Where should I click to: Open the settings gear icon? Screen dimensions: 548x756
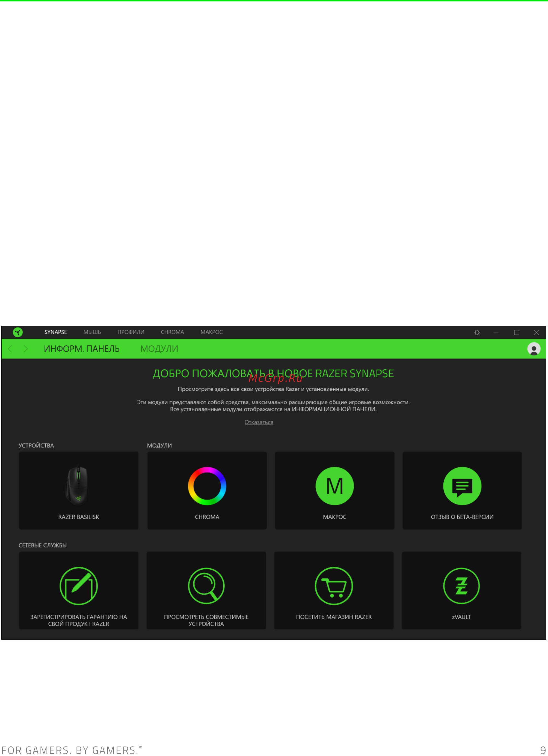[x=477, y=332]
